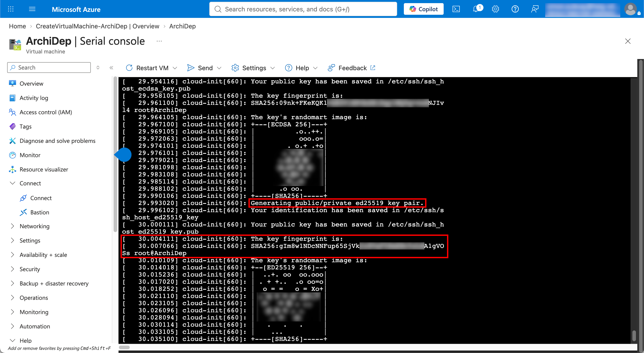Click the account avatar icon

pos(631,9)
